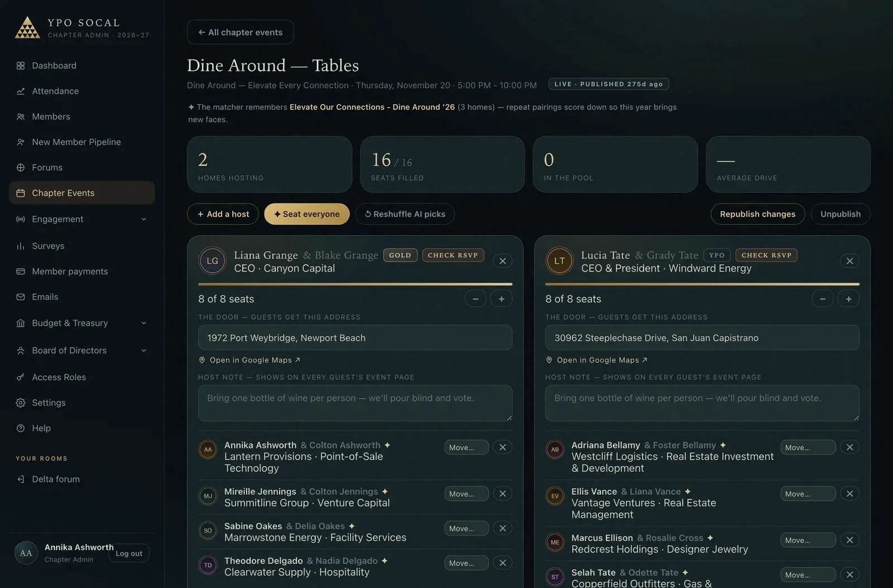
Task: Click Elevate Our Connections - Dine Around '26 link
Action: tap(372, 107)
